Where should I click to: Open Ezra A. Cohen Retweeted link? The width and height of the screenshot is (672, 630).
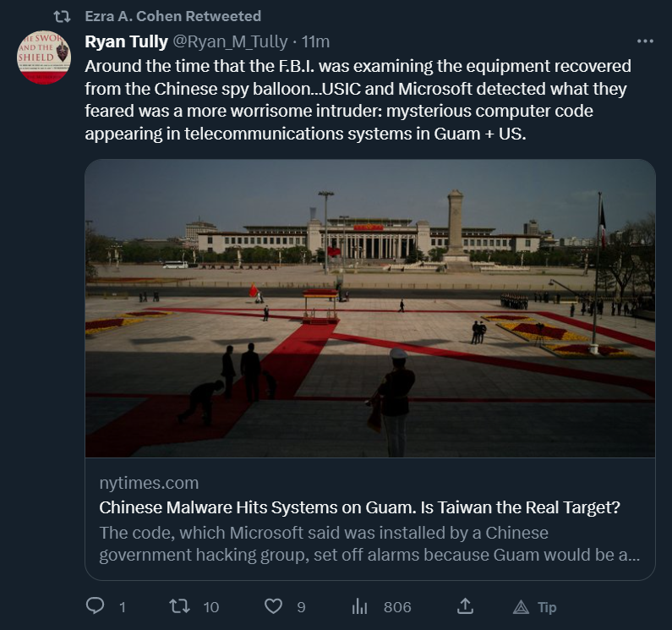point(173,16)
